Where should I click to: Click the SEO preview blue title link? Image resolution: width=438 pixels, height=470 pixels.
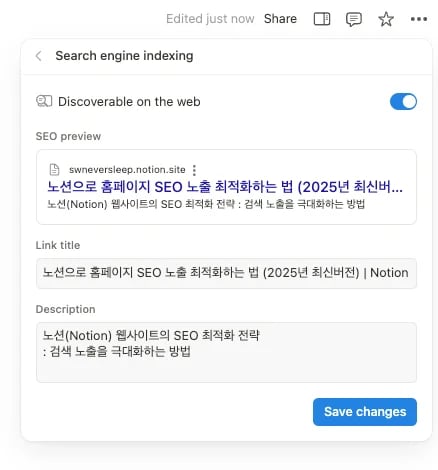(x=225, y=187)
